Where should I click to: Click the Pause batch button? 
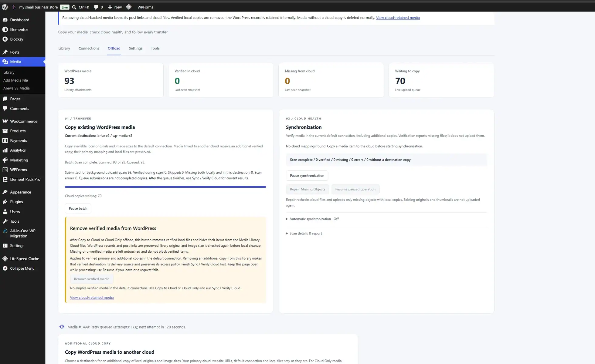[x=78, y=208]
